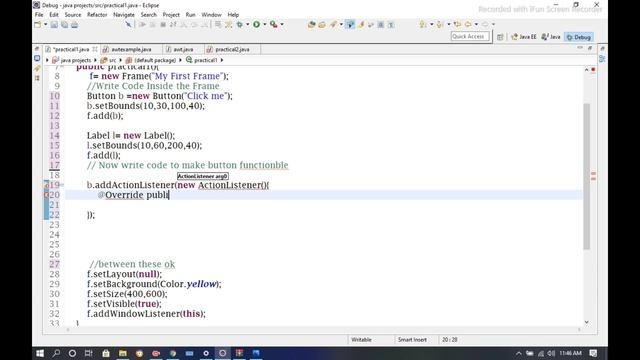Click the Open Perspective icon
The width and height of the screenshot is (640, 360).
[x=500, y=37]
